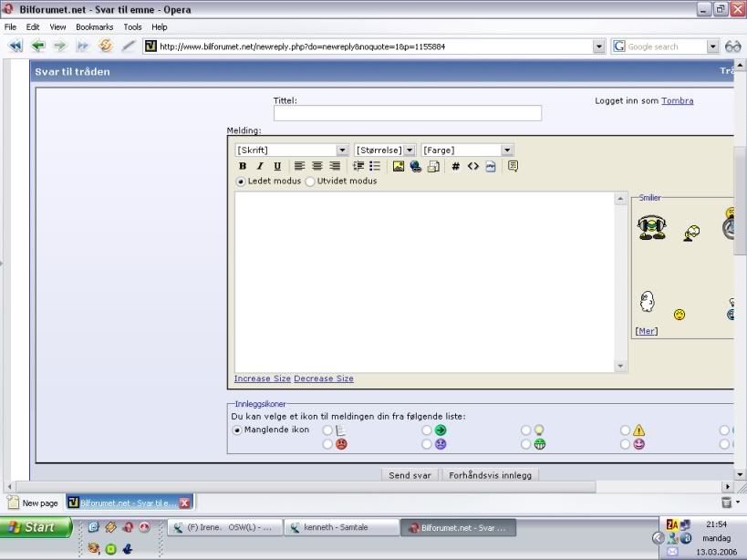
Task: Insert a hyperlink via globe icon
Action: 415,166
